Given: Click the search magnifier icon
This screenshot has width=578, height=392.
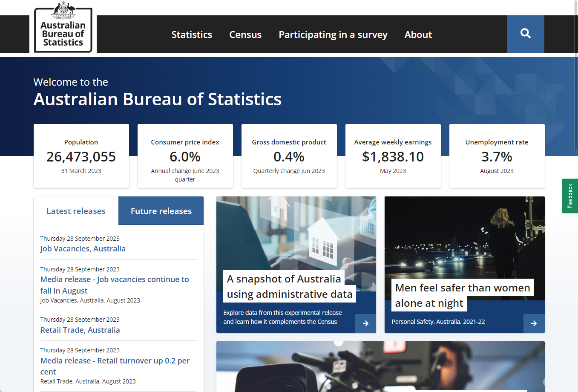Looking at the screenshot, I should [x=525, y=34].
